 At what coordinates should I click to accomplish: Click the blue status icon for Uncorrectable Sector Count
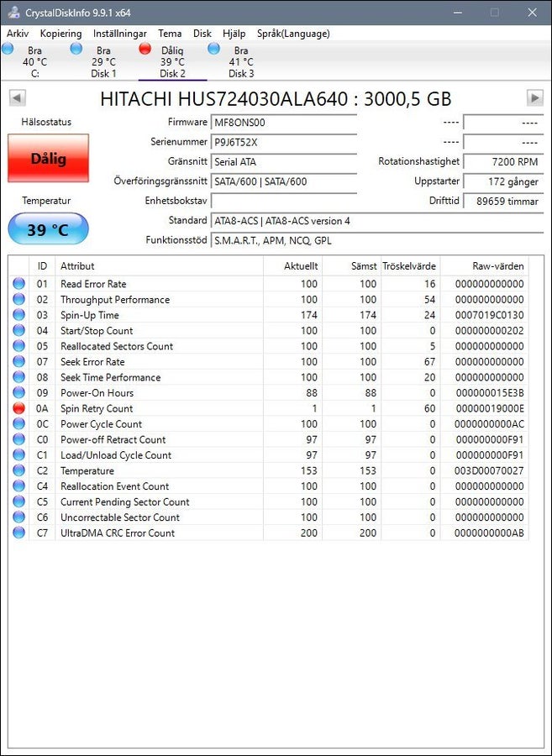pyautogui.click(x=18, y=517)
